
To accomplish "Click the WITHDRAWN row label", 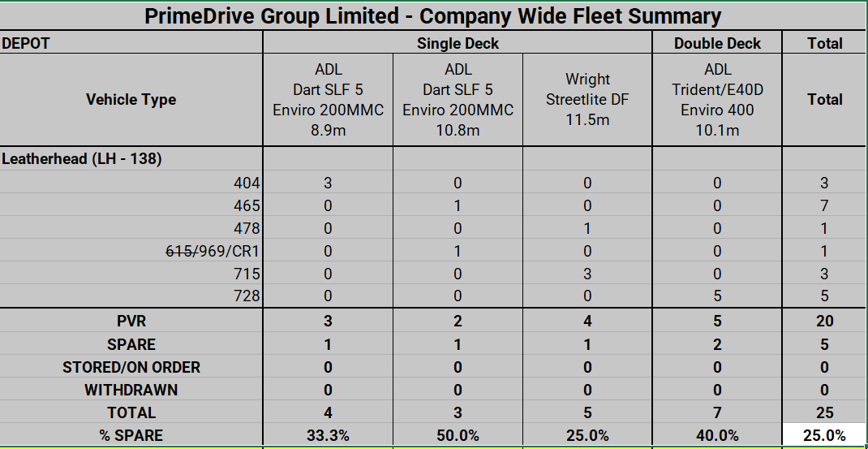I will click(131, 390).
